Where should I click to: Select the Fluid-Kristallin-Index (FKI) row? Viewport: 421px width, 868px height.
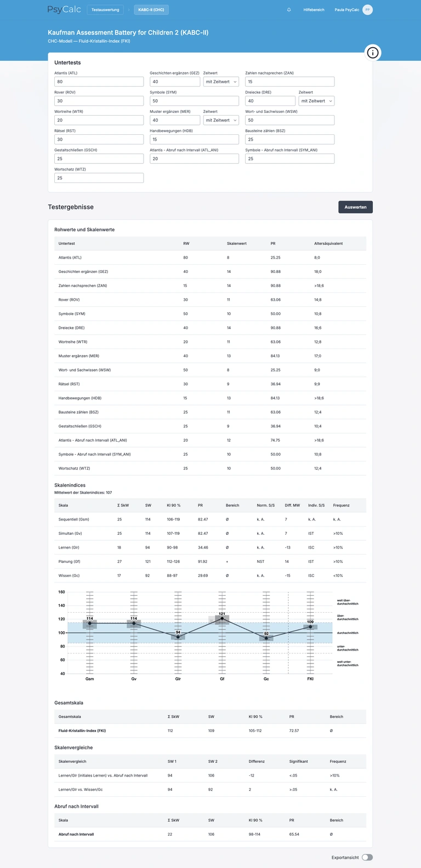point(210,730)
